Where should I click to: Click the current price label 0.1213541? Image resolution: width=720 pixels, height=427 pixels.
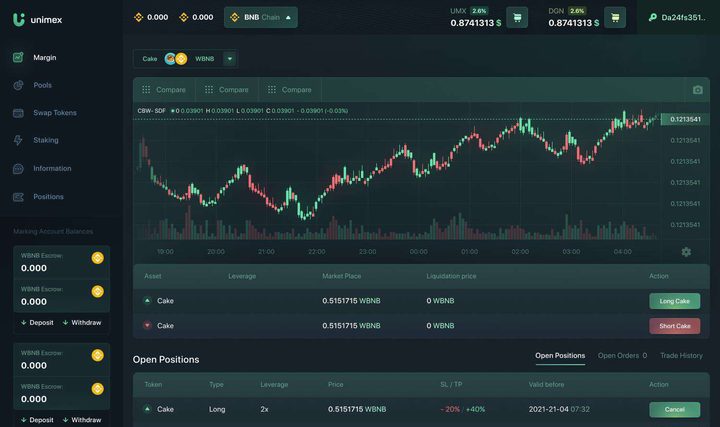[x=685, y=119]
